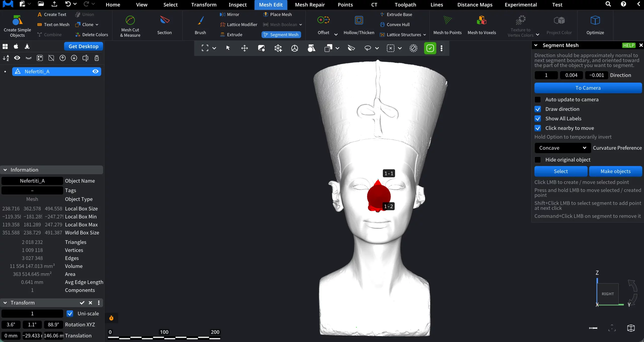Open the Curvature Preference Concave dropdown

pyautogui.click(x=562, y=148)
